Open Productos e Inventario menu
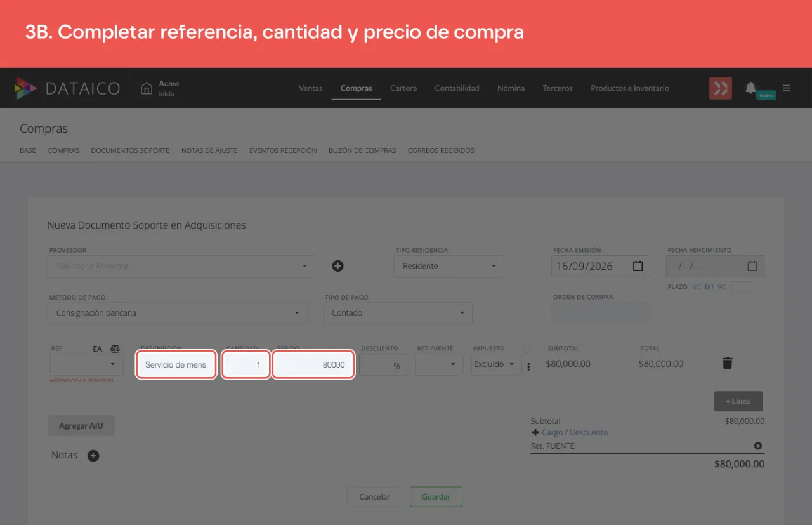Image resolution: width=812 pixels, height=525 pixels. click(x=630, y=88)
